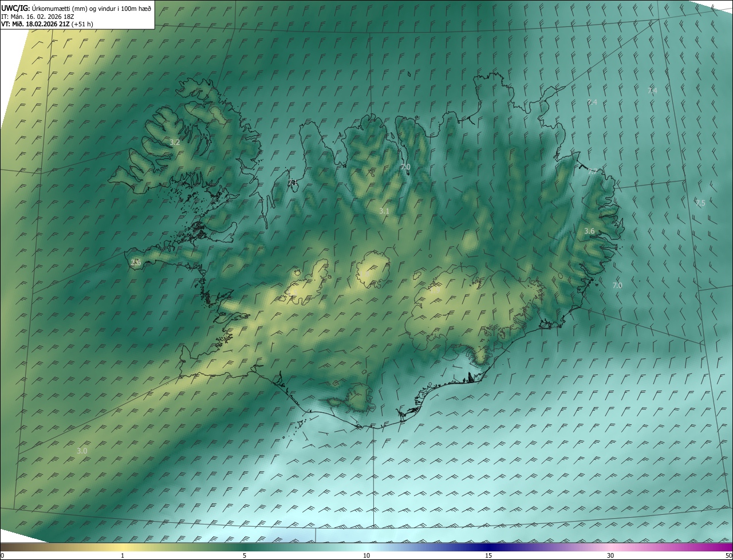Viewport: 733px width, 560px height.
Task: Click the 30 tick on the color scale
Action: [x=610, y=556]
